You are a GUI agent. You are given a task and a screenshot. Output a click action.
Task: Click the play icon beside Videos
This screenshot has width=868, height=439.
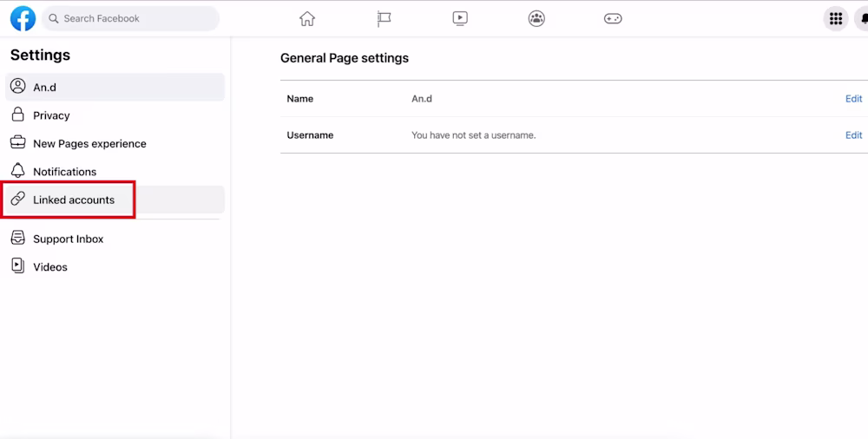point(17,265)
